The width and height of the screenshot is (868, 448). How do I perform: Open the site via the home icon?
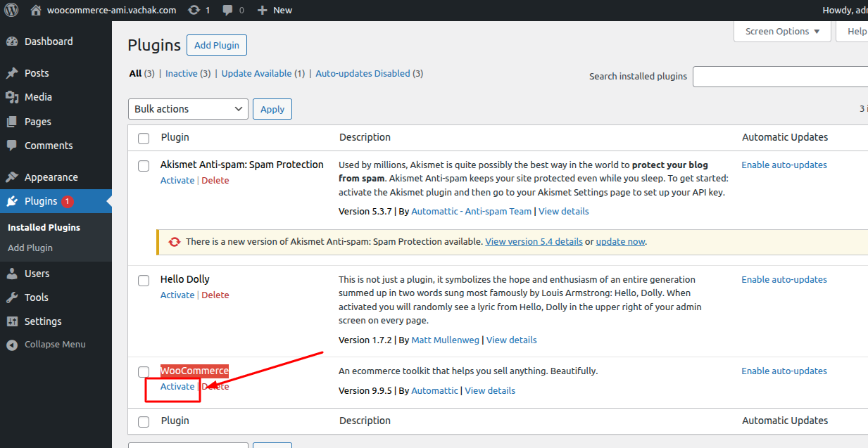pos(36,10)
